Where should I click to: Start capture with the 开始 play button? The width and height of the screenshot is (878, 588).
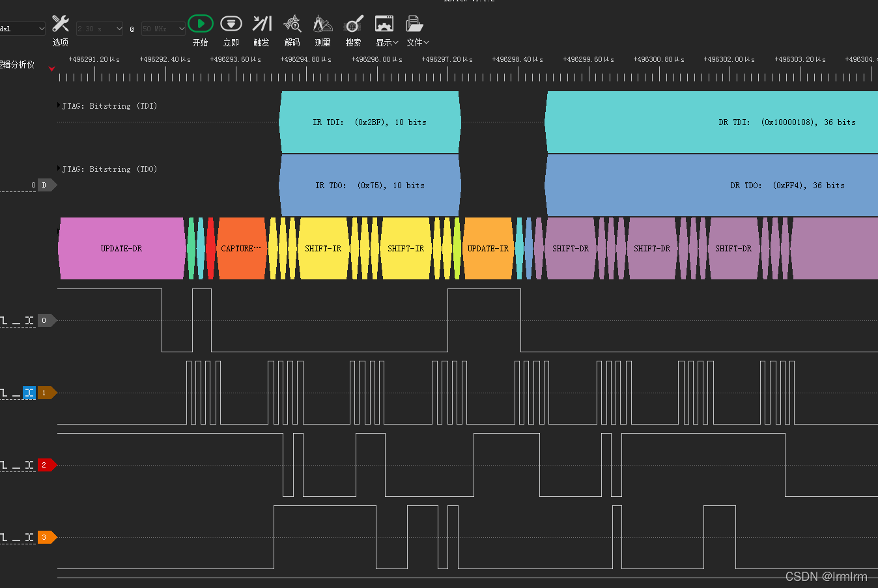tap(201, 23)
